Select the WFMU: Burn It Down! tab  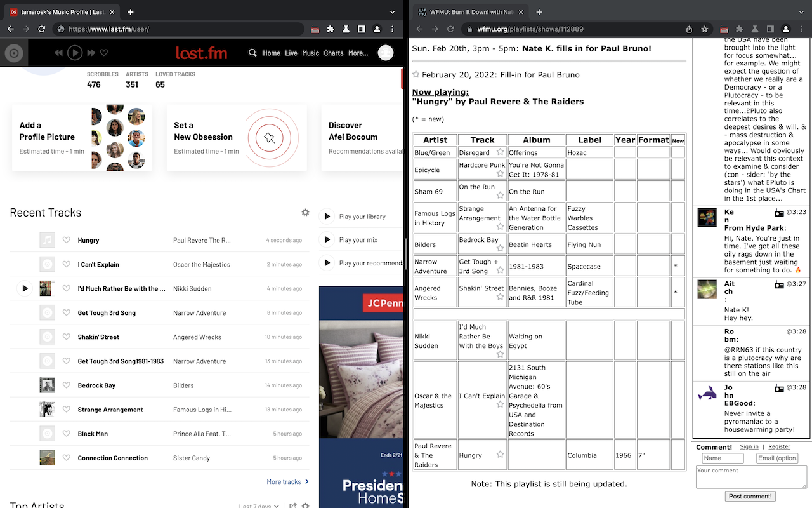[470, 12]
